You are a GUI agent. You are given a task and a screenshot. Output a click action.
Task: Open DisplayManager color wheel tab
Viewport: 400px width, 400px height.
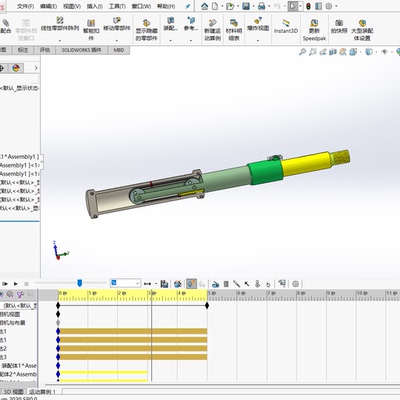click(x=16, y=68)
